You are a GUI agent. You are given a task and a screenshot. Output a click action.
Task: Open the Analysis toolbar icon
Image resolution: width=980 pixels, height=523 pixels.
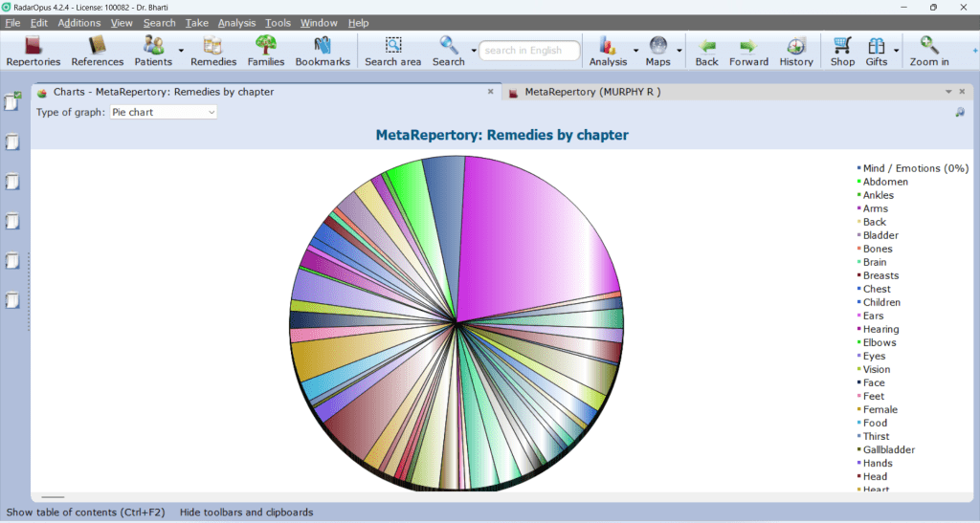[x=608, y=52]
